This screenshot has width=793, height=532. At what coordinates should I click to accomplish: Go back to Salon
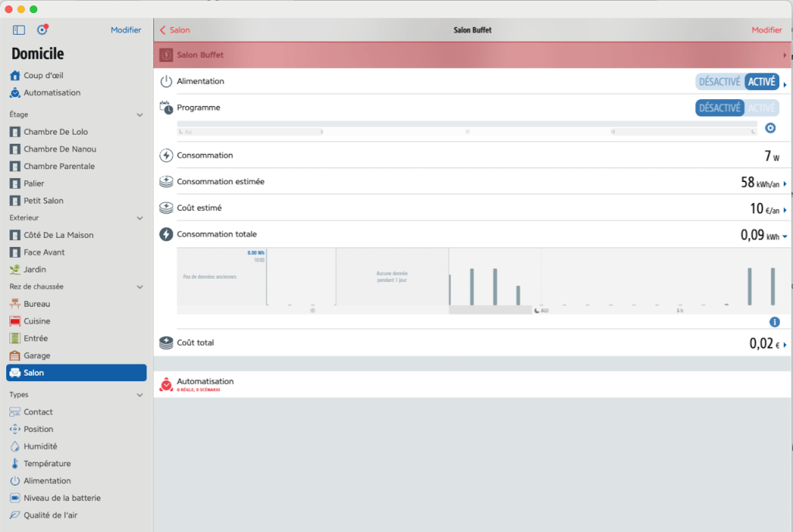point(174,30)
